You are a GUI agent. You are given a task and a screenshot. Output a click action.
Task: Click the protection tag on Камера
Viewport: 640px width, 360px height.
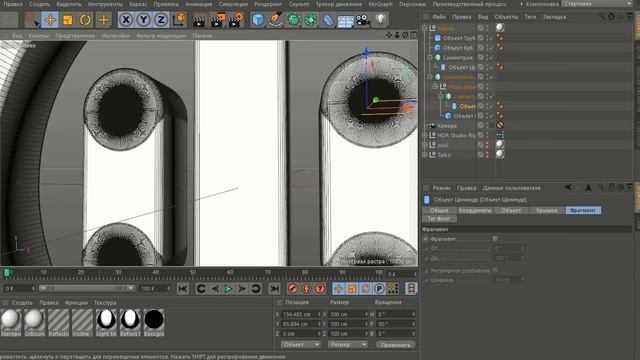pyautogui.click(x=500, y=125)
